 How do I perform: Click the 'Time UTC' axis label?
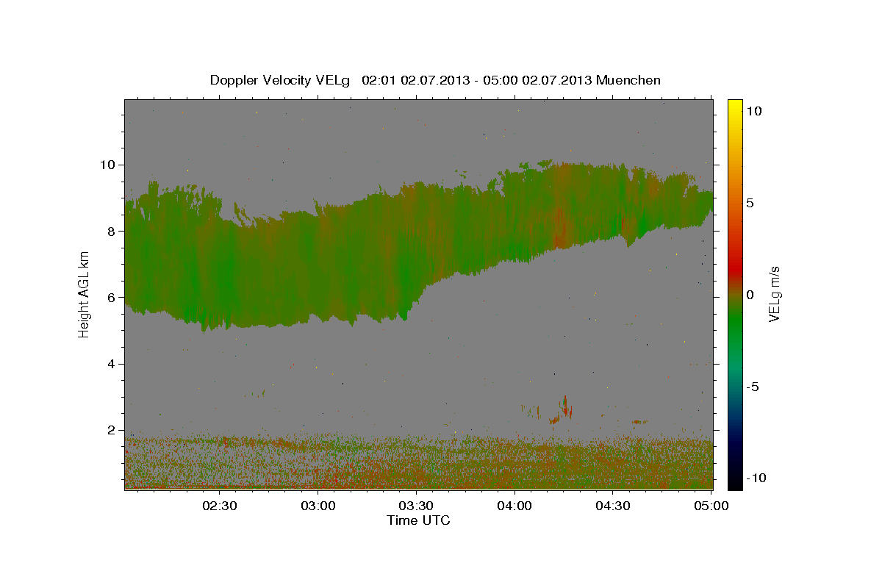pyautogui.click(x=418, y=520)
